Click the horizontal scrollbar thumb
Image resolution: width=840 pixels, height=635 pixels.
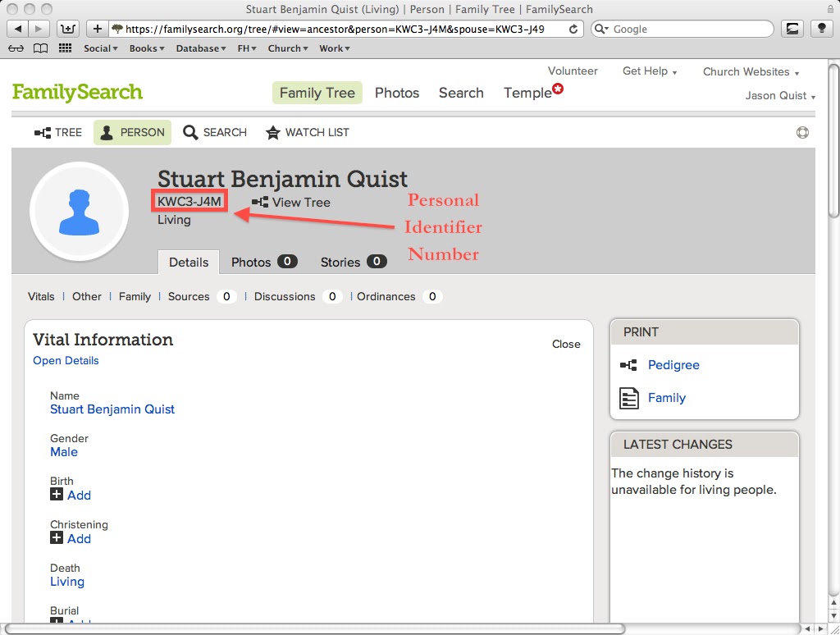pos(314,628)
